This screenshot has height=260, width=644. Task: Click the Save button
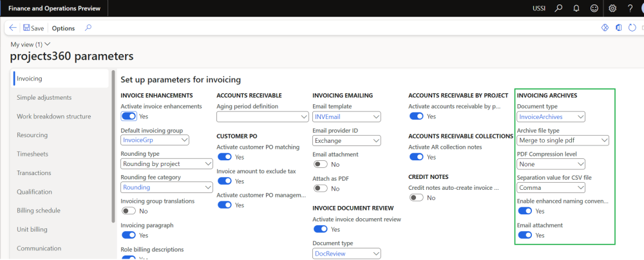pyautogui.click(x=33, y=28)
